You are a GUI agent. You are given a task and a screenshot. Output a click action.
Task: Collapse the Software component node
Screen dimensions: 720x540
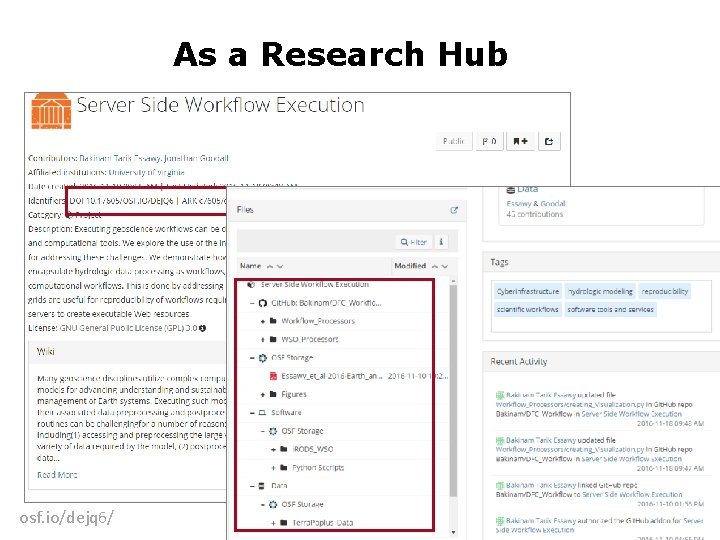[x=252, y=413]
